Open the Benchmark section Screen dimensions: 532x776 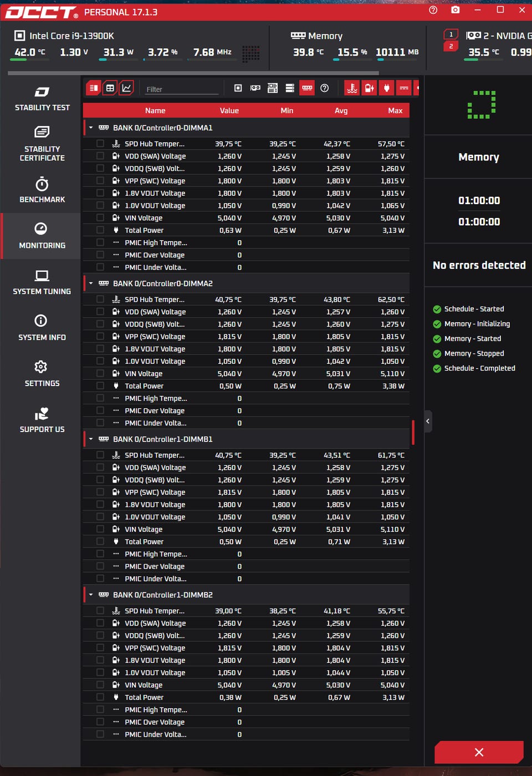click(x=42, y=190)
